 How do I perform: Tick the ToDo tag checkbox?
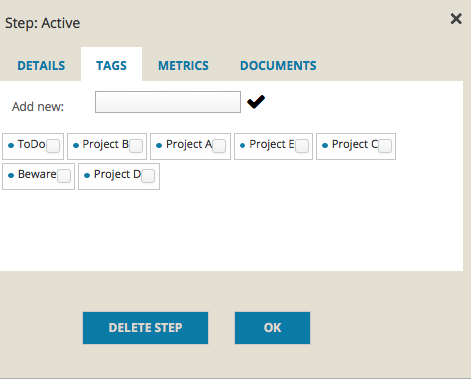(53, 146)
